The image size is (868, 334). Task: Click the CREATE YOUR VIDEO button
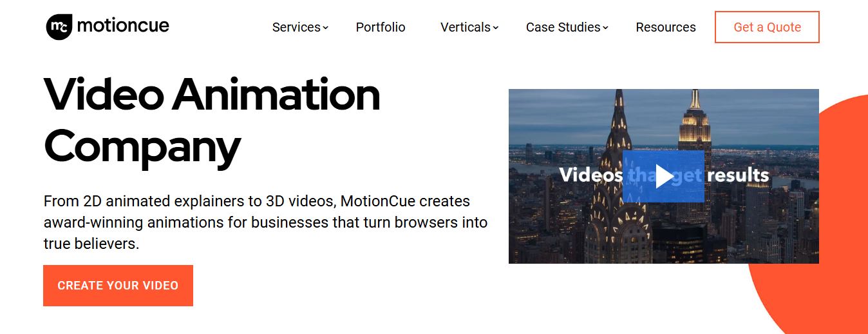(118, 286)
